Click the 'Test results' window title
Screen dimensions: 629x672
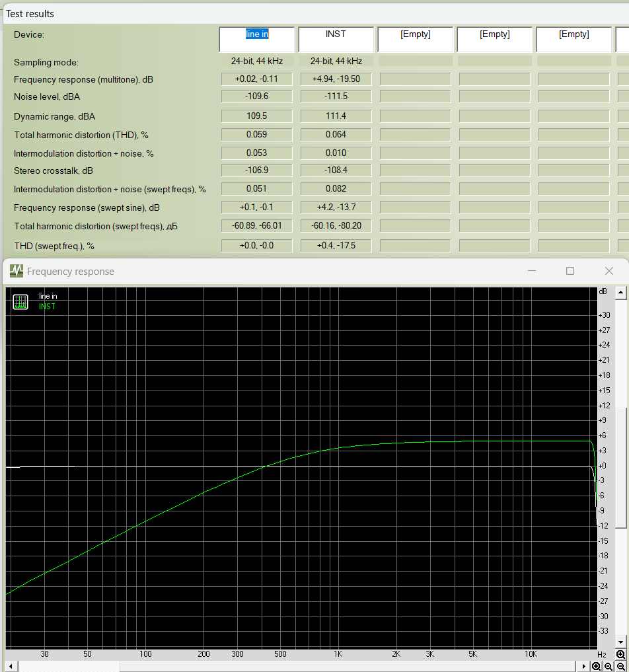click(30, 14)
